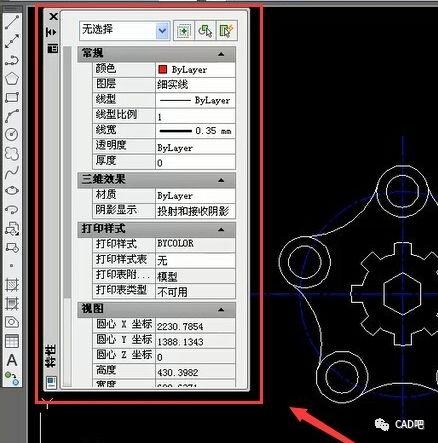The width and height of the screenshot is (438, 443).
Task: Open the Table tool
Action: tap(12, 341)
